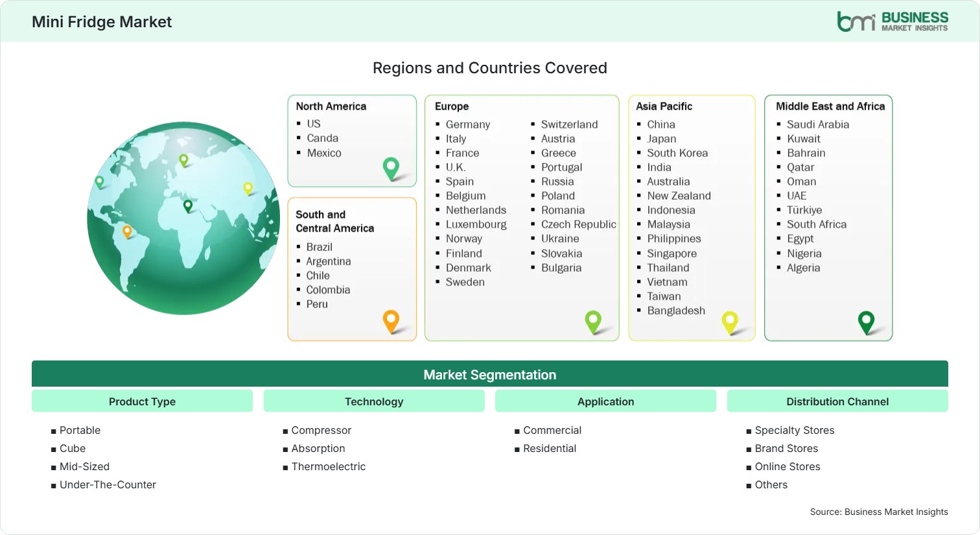Click 'South Africa' in the country list
The image size is (980, 535).
point(817,224)
